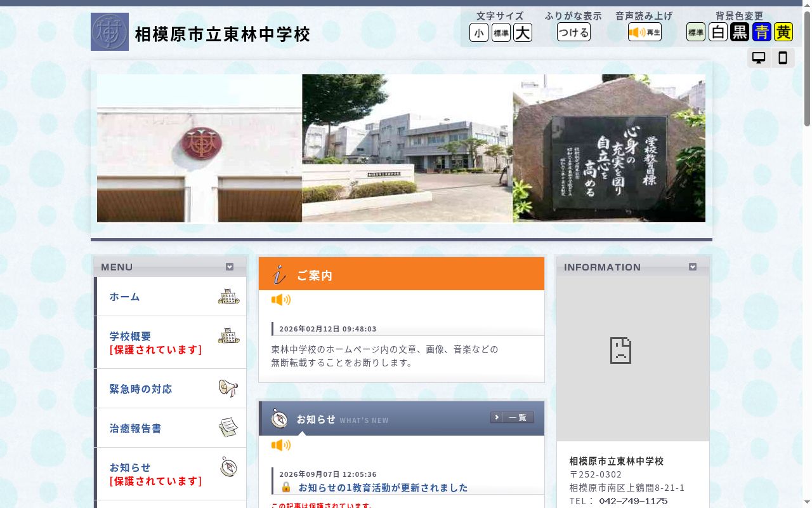Collapse the MENU panel arrow
This screenshot has height=508, width=812.
click(230, 267)
